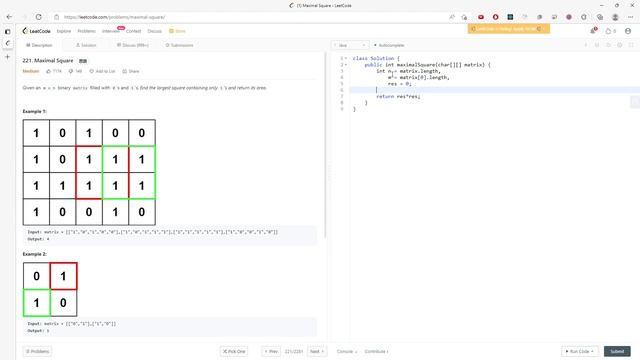Click the "return res*res;" code line
Viewport: 640px width, 360px height.
pos(398,96)
